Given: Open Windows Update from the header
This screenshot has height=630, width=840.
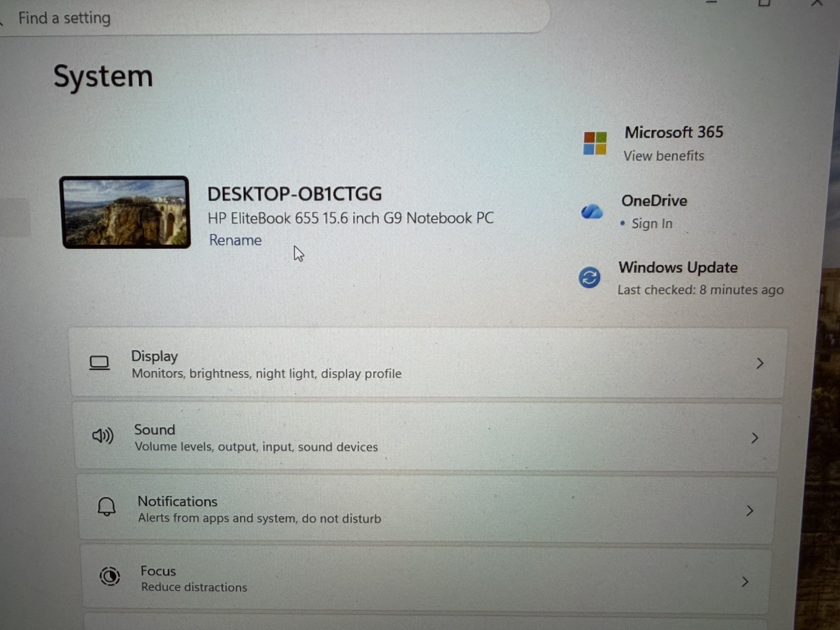Looking at the screenshot, I should coord(678,267).
